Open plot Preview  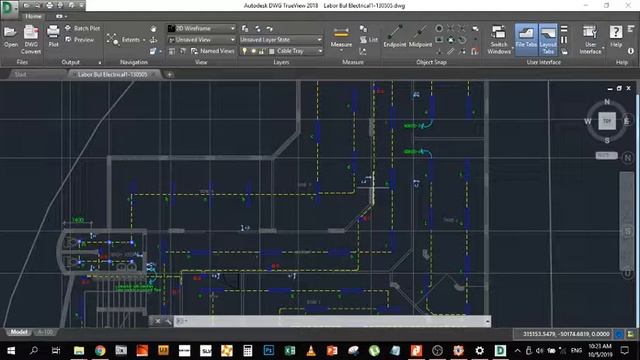tap(80, 40)
